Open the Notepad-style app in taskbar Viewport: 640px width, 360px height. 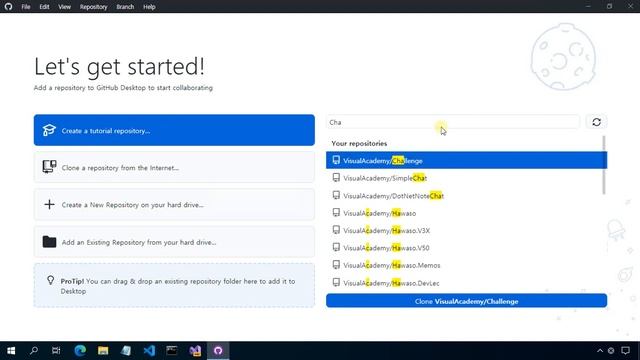coord(126,351)
